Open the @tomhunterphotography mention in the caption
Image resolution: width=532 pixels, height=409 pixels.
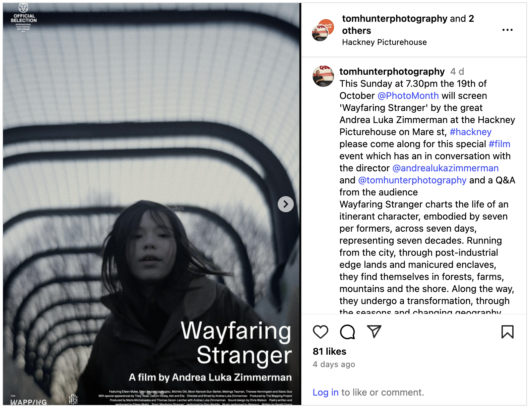pyautogui.click(x=412, y=180)
